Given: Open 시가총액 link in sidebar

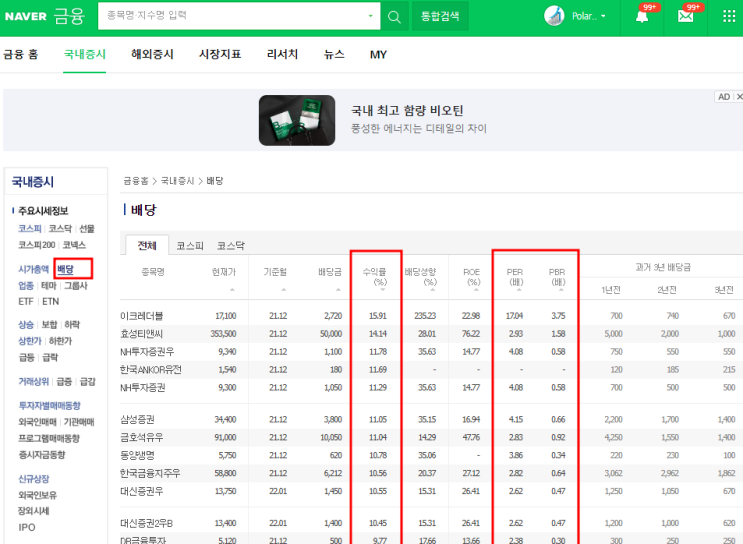Looking at the screenshot, I should (x=34, y=270).
